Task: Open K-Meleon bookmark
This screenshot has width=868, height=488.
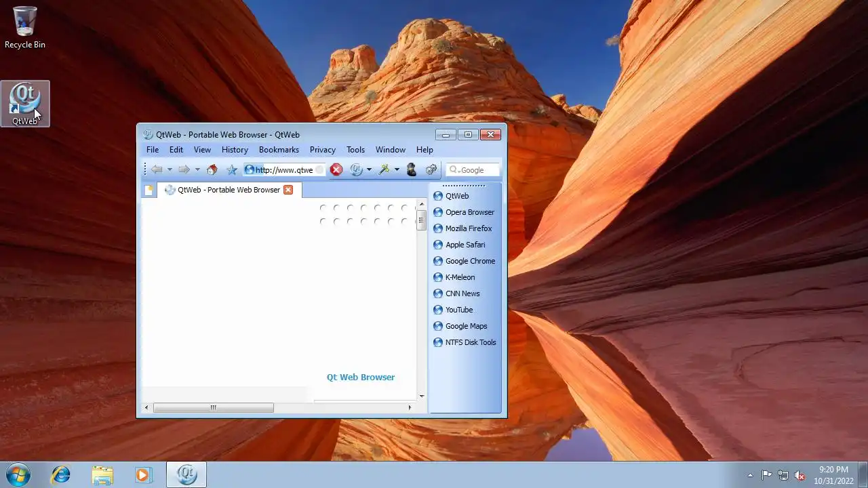Action: coord(454,277)
